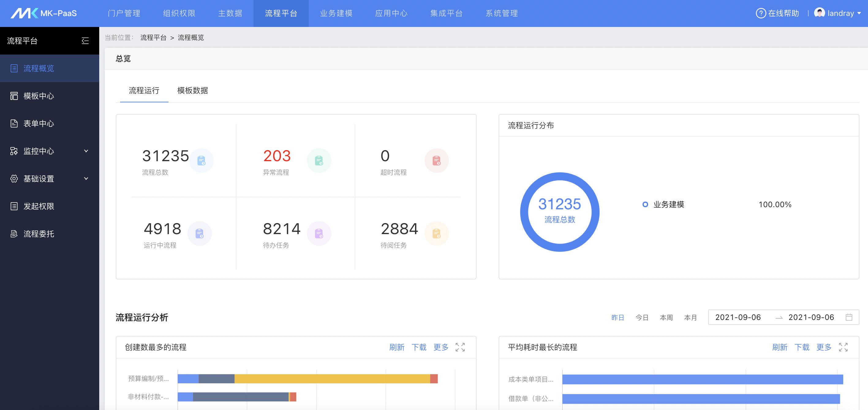The height and width of the screenshot is (410, 868).
Task: Open the 门户管理 top menu
Action: [x=124, y=13]
